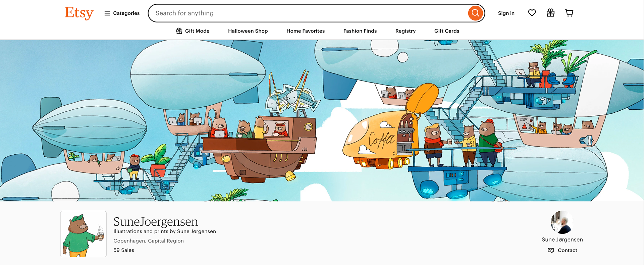Image resolution: width=644 pixels, height=265 pixels.
Task: Open Fashion Finds in navigation
Action: [360, 31]
